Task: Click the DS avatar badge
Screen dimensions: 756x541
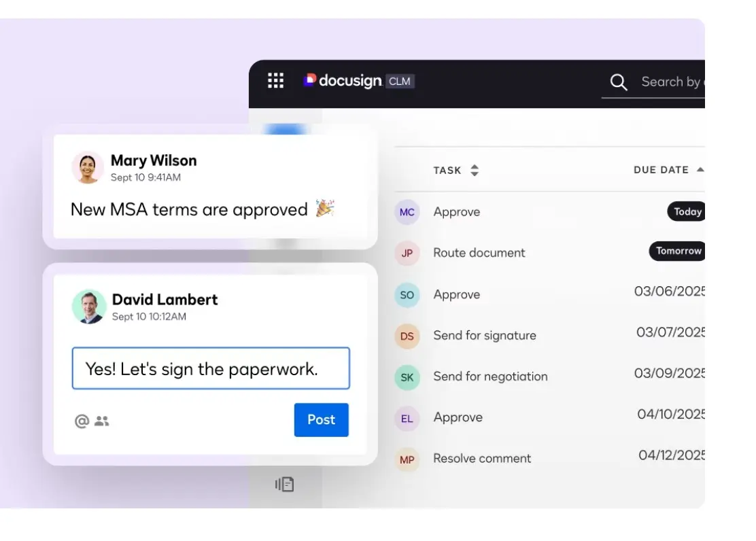Action: [x=407, y=336]
